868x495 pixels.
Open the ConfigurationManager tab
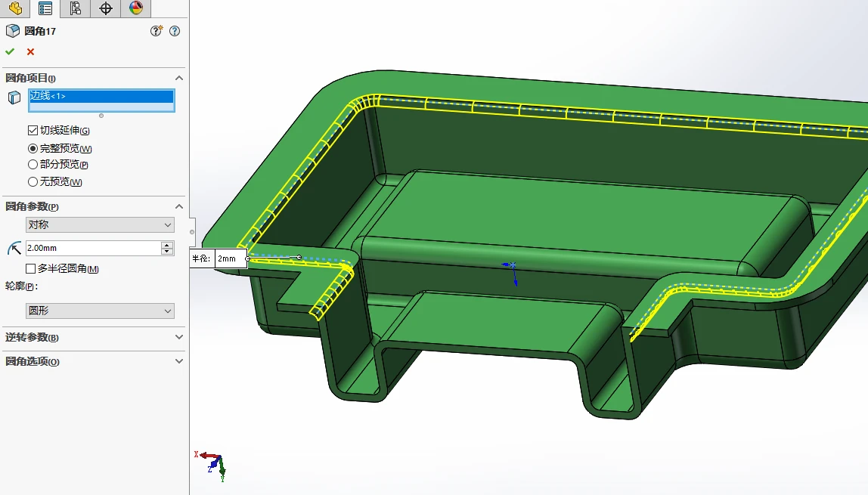[76, 8]
